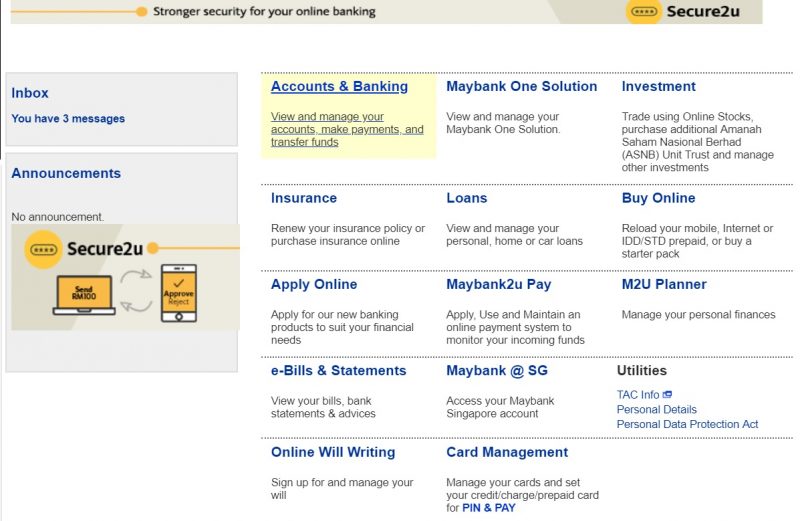The image size is (800, 521).
Task: Click 'View and manage your accounts' description link
Action: [347, 130]
